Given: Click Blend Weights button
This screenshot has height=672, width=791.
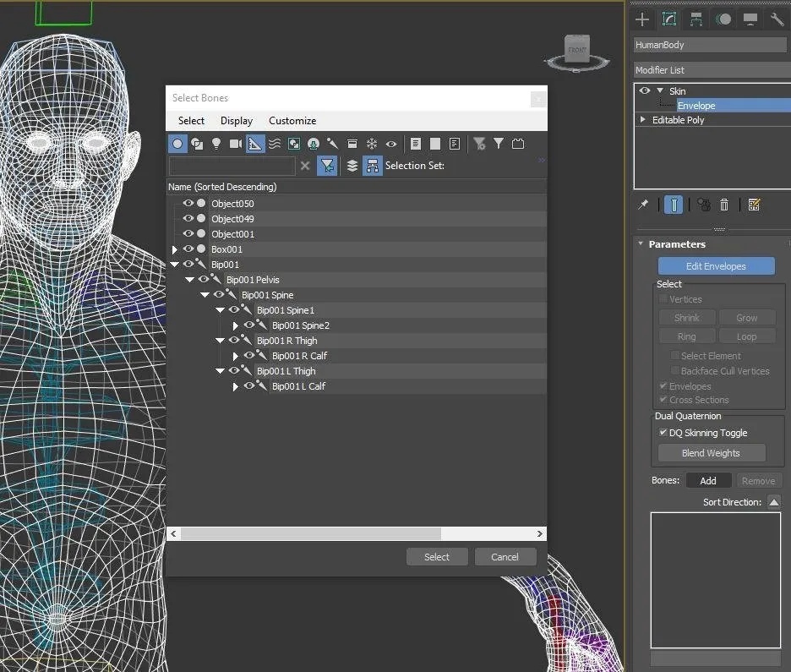Looking at the screenshot, I should (711, 453).
